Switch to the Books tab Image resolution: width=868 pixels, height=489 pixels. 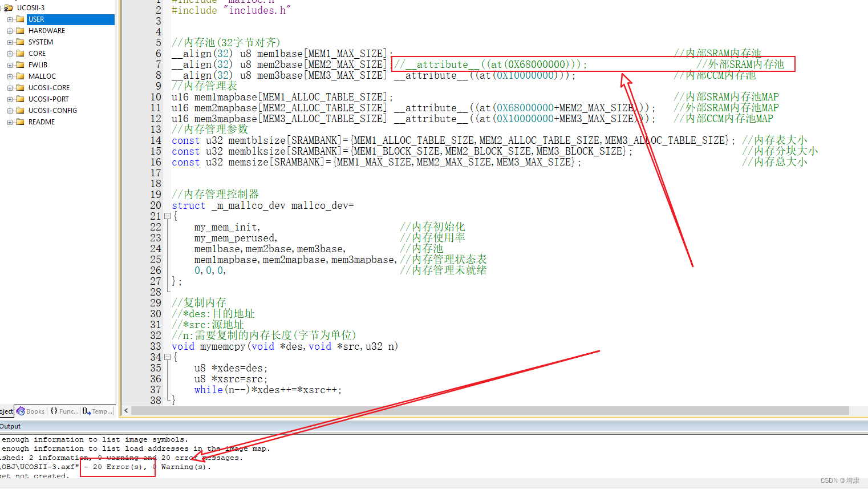tap(31, 411)
